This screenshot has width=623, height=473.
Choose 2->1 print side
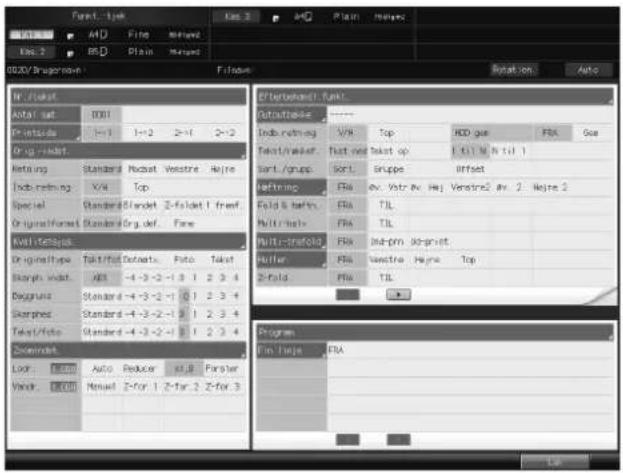[x=184, y=133]
